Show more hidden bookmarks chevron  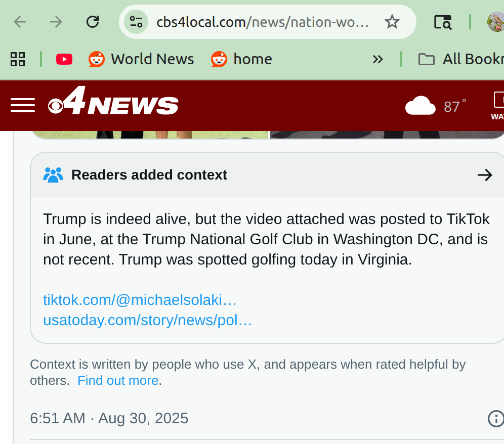click(x=377, y=59)
